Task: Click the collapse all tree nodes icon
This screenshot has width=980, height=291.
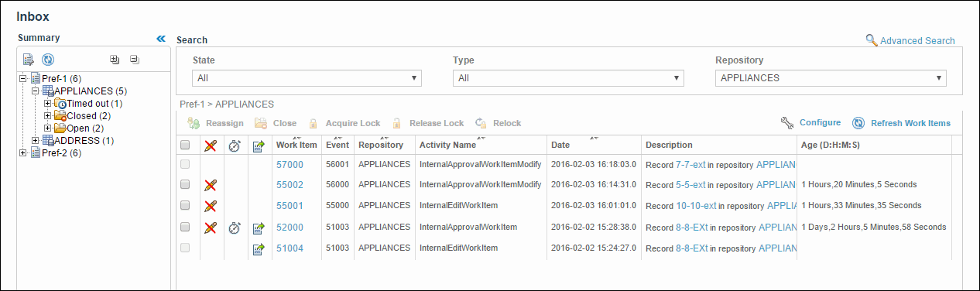Action: [x=134, y=59]
